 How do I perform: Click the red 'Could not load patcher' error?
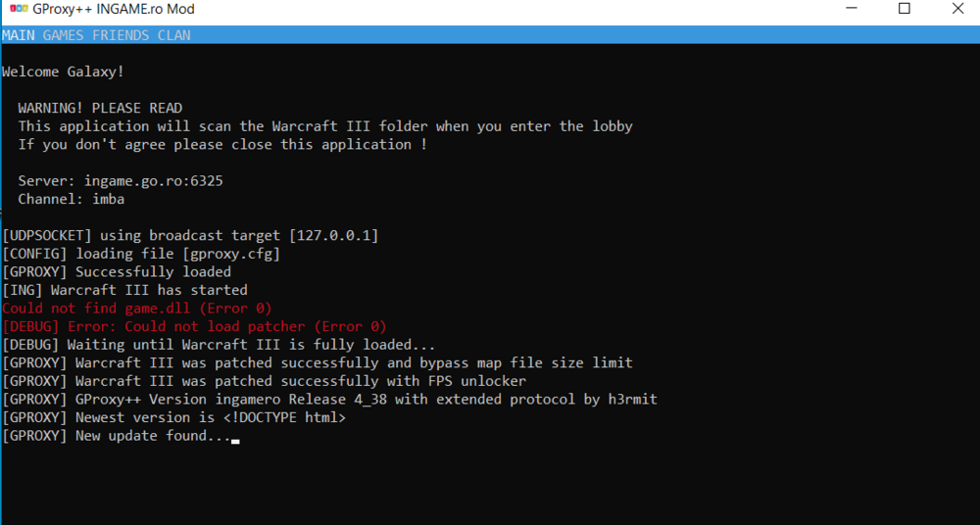click(194, 326)
